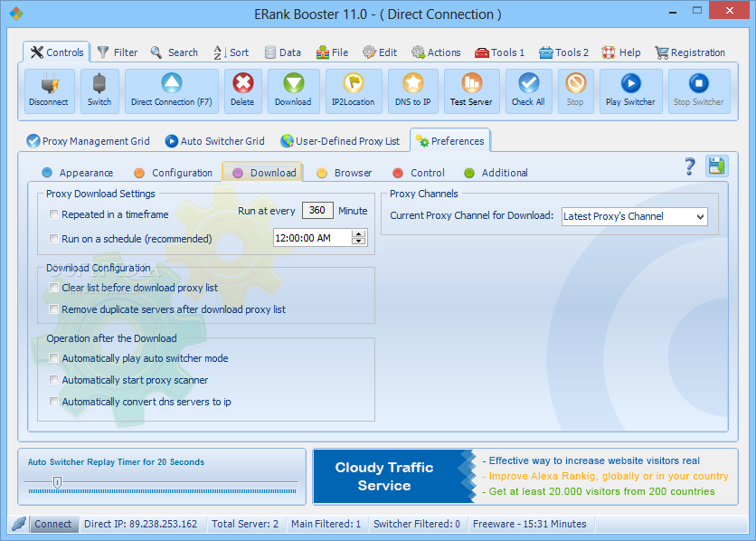756x541 pixels.
Task: Open the Additional preferences sub-tab
Action: 496,173
